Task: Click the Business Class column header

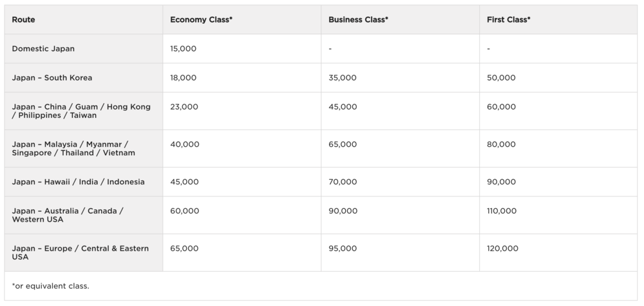Action: (358, 20)
